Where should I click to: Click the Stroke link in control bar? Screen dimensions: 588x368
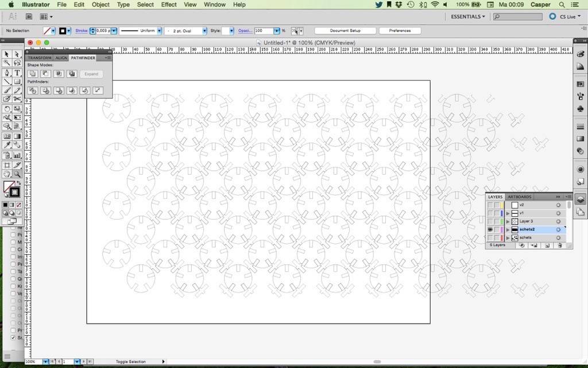tap(82, 31)
